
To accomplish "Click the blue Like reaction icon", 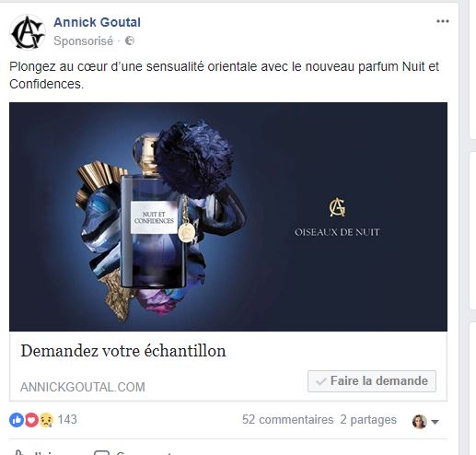I will pyautogui.click(x=17, y=420).
